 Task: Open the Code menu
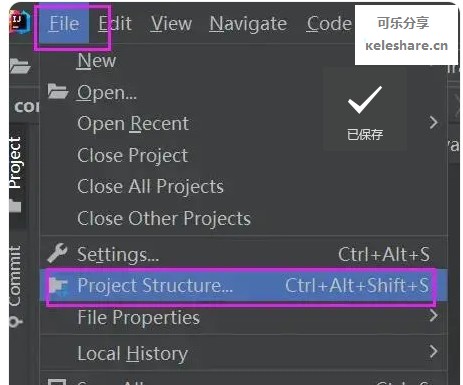point(329,24)
